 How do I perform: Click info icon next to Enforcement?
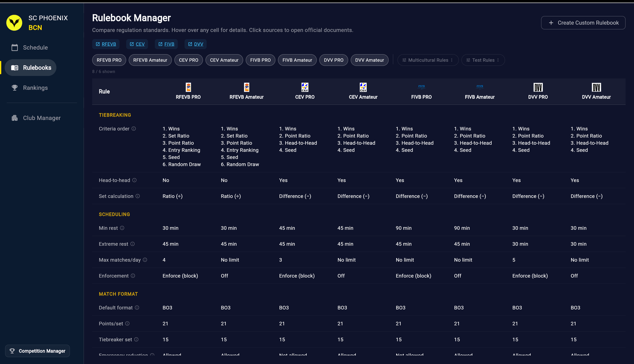[133, 276]
